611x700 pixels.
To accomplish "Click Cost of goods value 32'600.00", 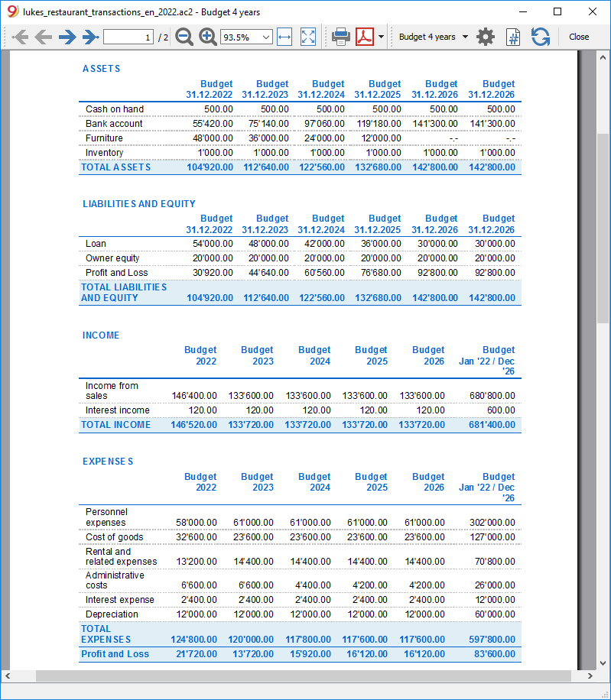I will coord(197,537).
